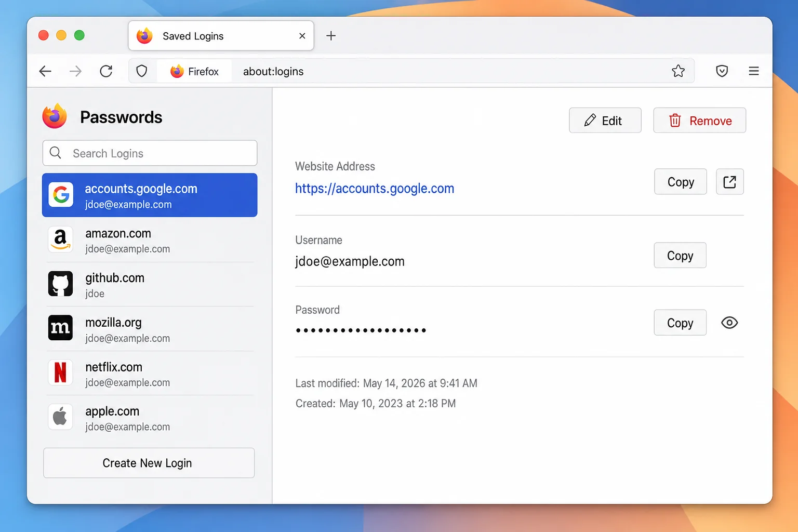The image size is (798, 532).
Task: Click the Website Address label
Action: click(335, 166)
